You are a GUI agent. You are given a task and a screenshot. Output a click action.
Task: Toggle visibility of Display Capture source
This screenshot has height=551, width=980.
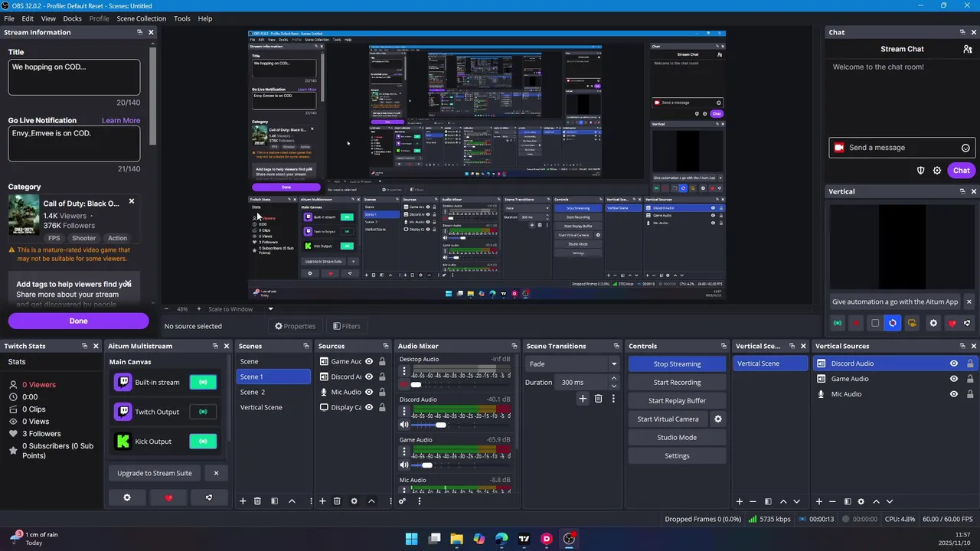[x=369, y=407]
